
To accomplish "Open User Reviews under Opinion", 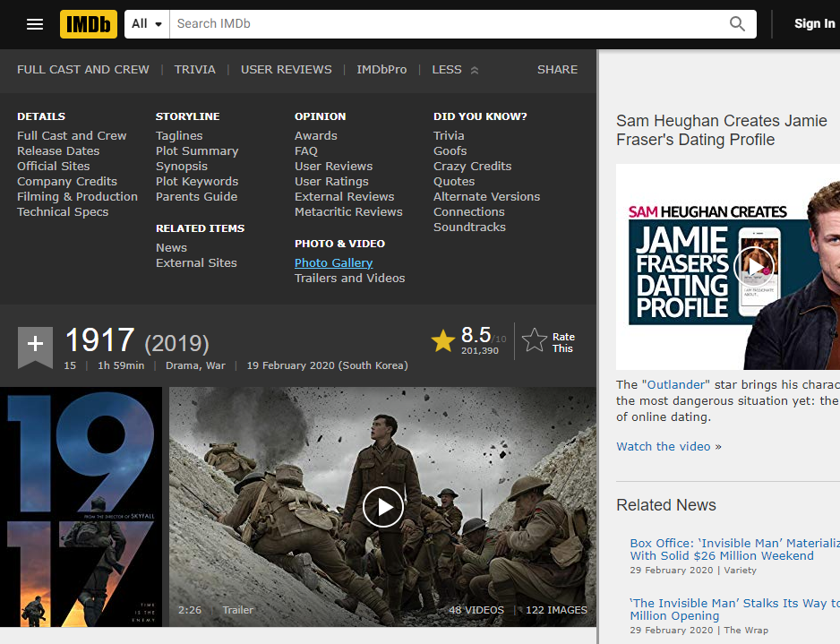I will click(334, 166).
